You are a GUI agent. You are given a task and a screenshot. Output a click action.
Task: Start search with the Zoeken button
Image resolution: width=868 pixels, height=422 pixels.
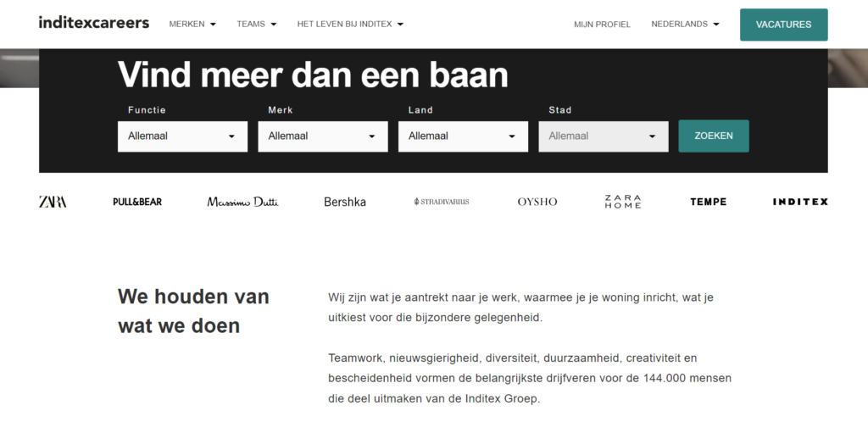[x=714, y=136]
